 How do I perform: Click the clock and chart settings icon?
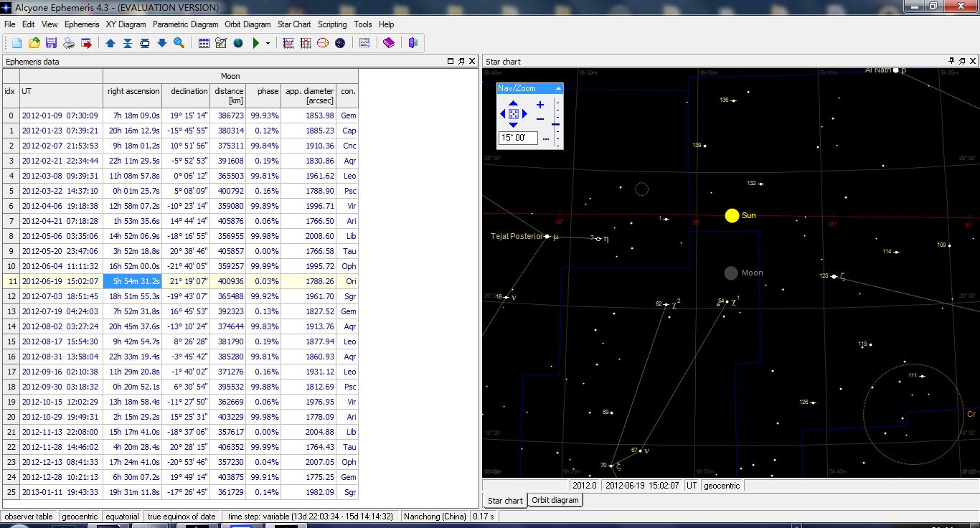pos(221,43)
